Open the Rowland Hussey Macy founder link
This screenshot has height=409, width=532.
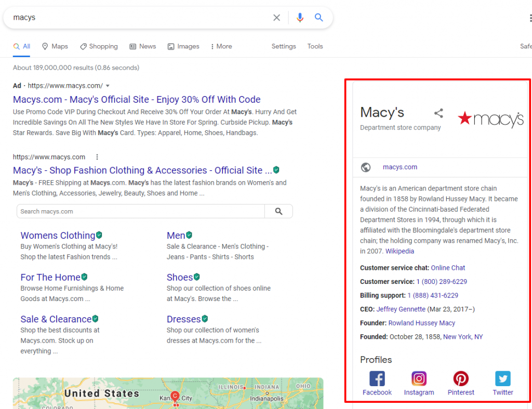[422, 323]
